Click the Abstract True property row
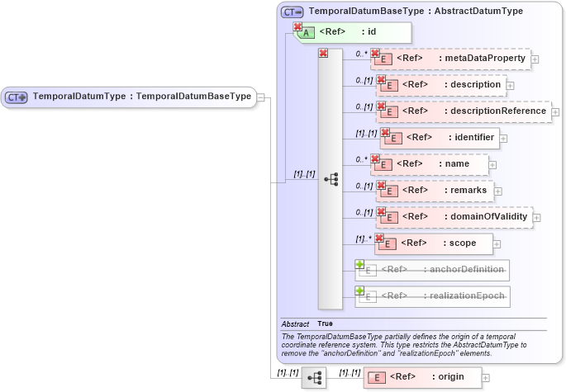Screen dimensions: 566x392 click(x=414, y=324)
